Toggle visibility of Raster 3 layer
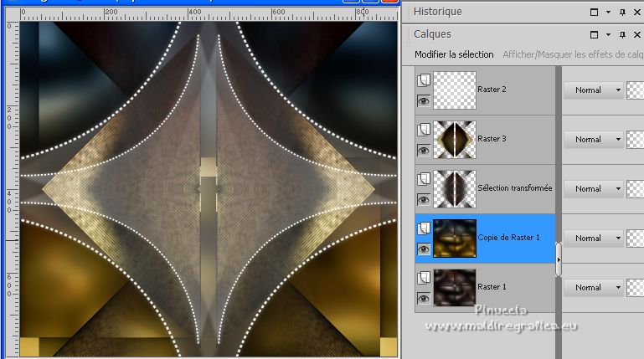The height and width of the screenshot is (359, 644). pyautogui.click(x=424, y=151)
